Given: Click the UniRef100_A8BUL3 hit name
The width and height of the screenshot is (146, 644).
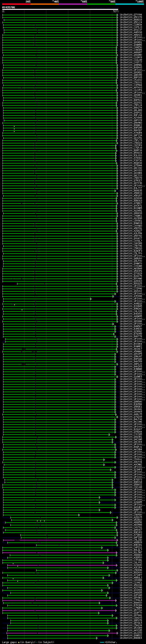Looking at the screenshot, I should [131, 578].
